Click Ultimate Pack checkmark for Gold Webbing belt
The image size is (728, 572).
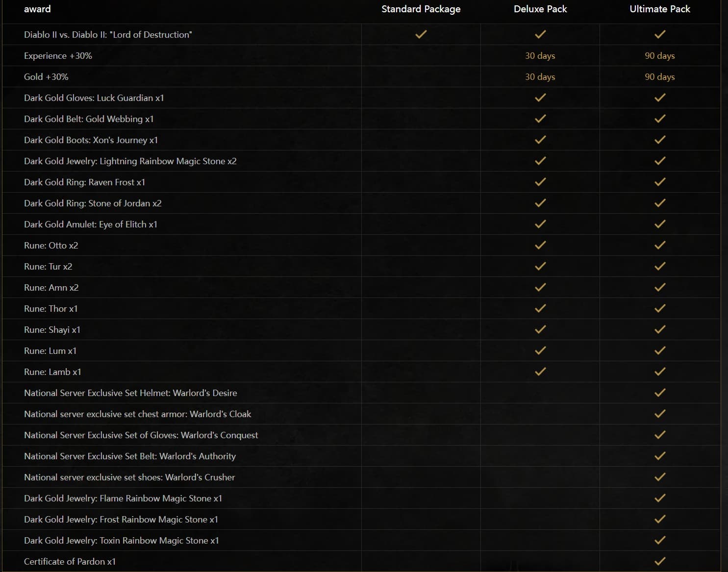pos(660,119)
